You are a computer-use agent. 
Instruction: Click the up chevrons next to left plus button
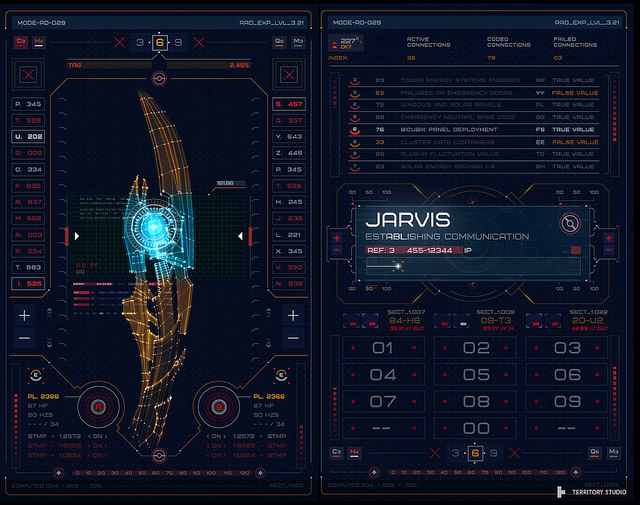pos(49,313)
